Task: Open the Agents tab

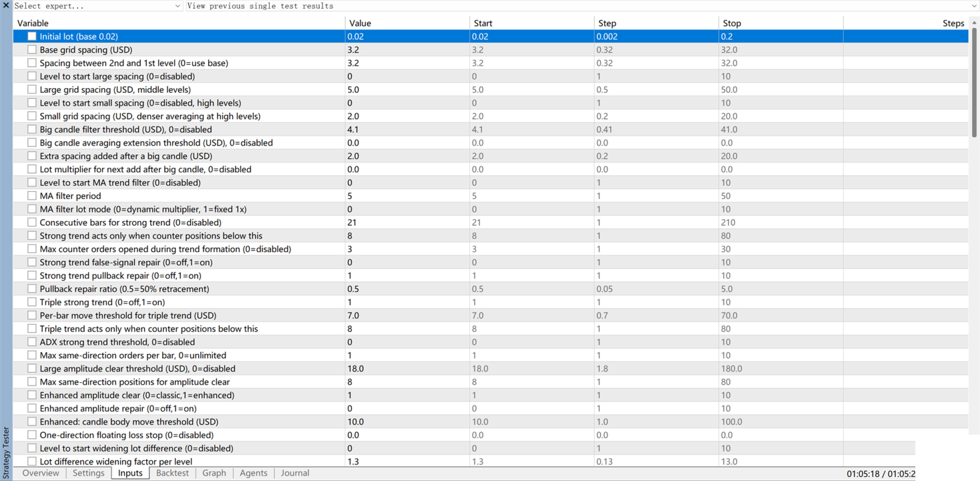Action: (x=253, y=473)
